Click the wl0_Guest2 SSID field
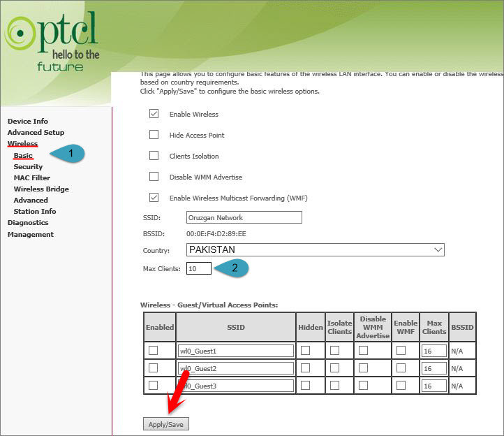Screen dimensions: 504x436 (236, 368)
